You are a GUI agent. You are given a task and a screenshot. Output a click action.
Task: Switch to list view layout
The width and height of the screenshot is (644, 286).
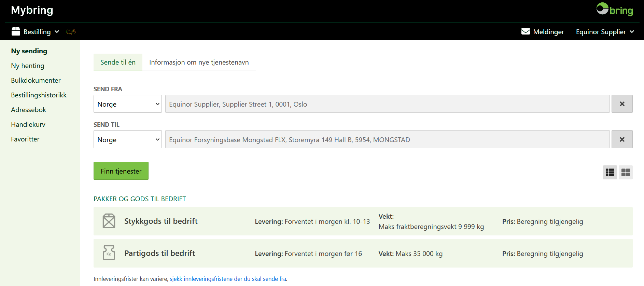610,172
